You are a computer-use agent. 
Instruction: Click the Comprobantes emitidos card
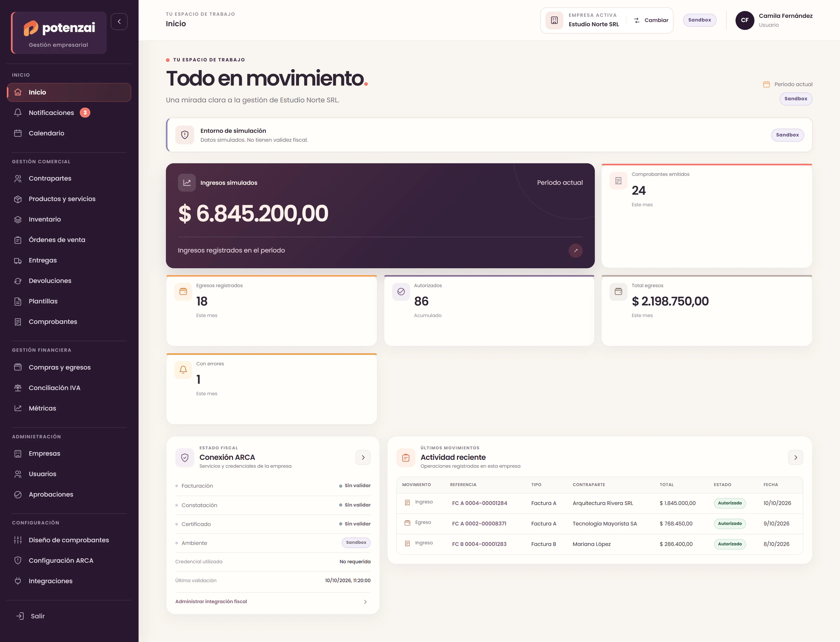707,216
